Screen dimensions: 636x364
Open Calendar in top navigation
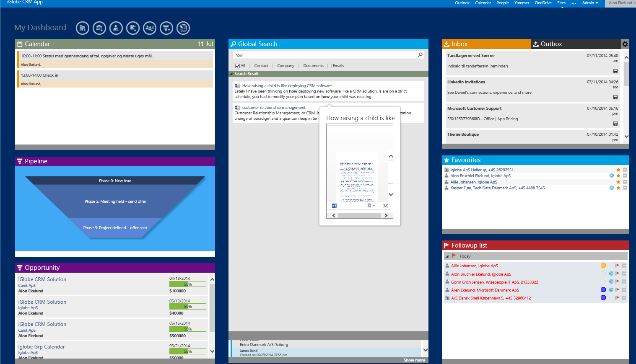point(483,3)
